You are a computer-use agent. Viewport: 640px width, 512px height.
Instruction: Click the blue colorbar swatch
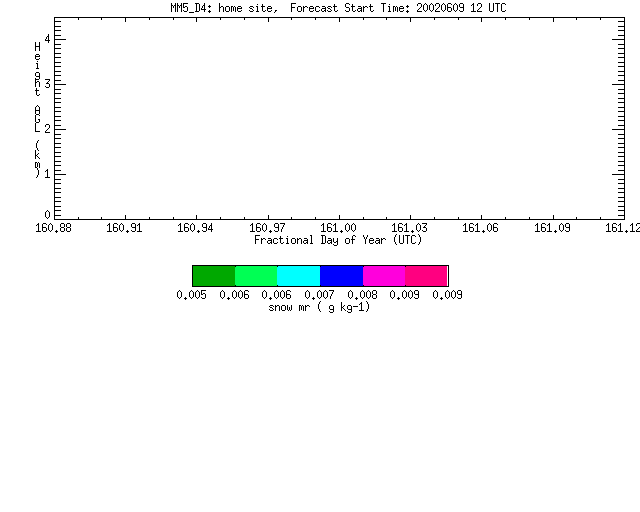pos(342,276)
